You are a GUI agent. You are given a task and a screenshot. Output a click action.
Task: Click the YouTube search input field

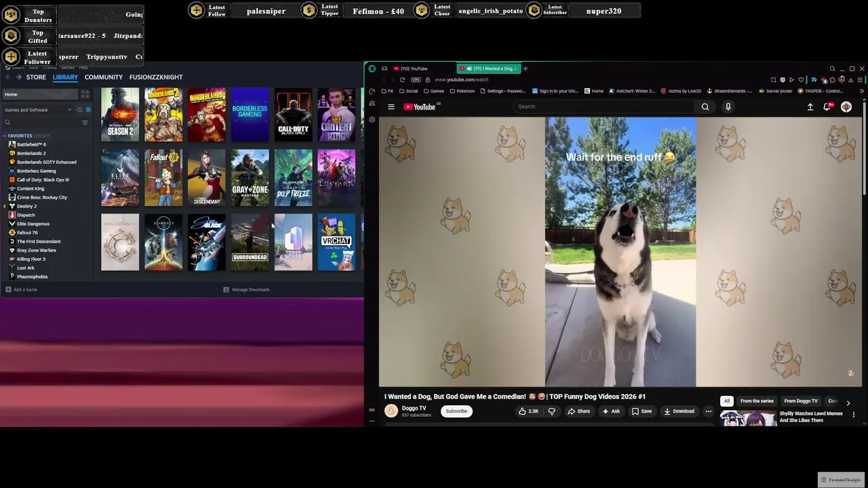tap(604, 106)
